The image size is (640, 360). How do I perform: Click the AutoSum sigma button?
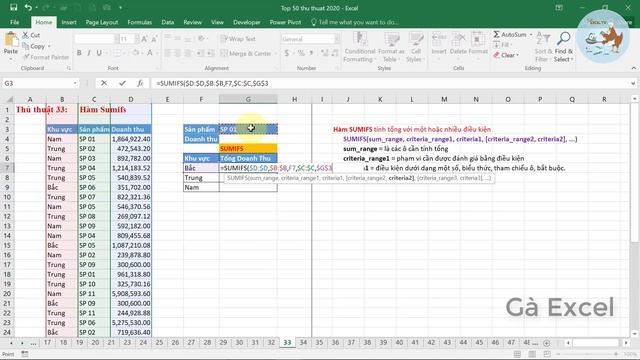point(509,35)
